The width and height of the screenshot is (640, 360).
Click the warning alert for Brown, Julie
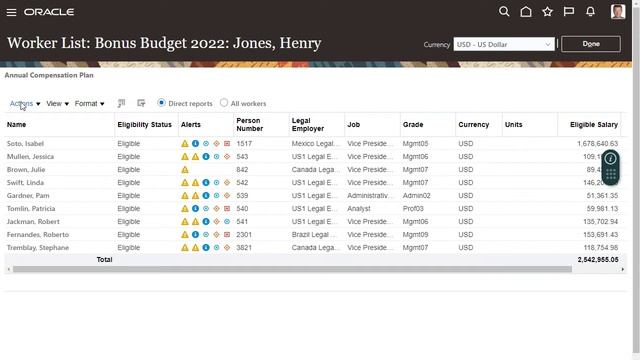tap(185, 170)
